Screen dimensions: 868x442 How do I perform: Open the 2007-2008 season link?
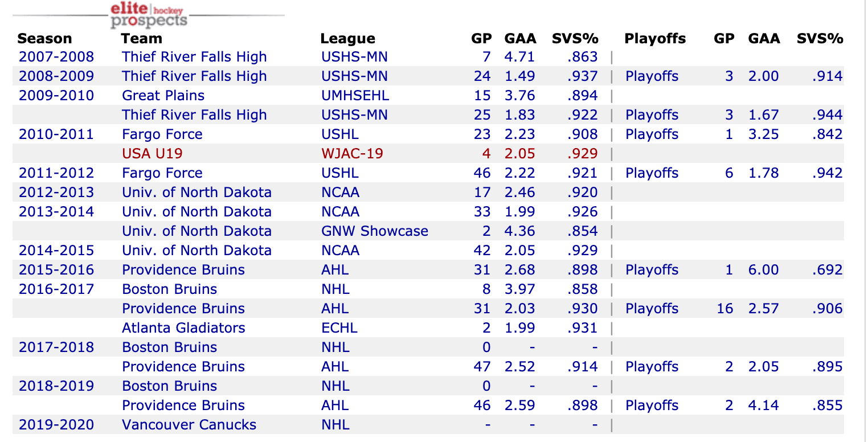[x=56, y=57]
